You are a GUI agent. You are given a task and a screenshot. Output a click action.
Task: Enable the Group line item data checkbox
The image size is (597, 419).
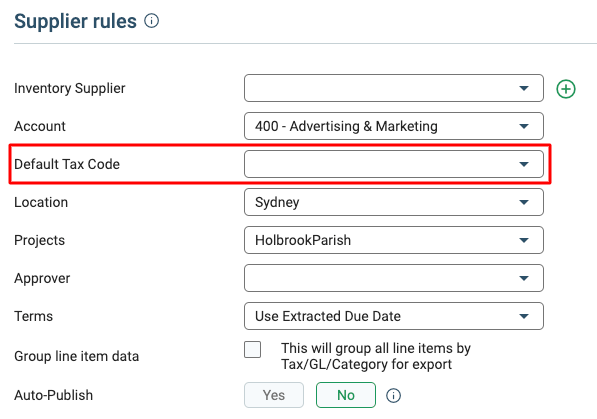252,349
